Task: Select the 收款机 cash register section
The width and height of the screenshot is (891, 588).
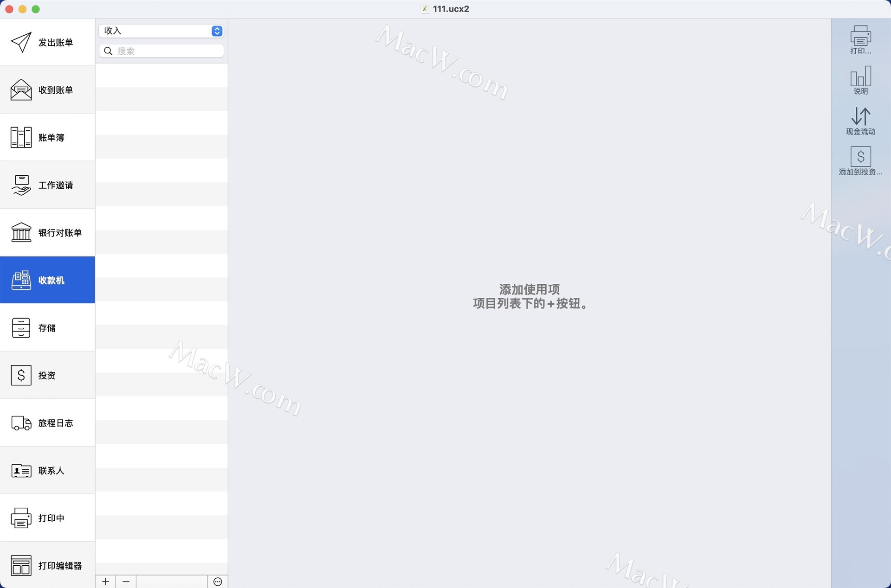Action: [x=47, y=280]
